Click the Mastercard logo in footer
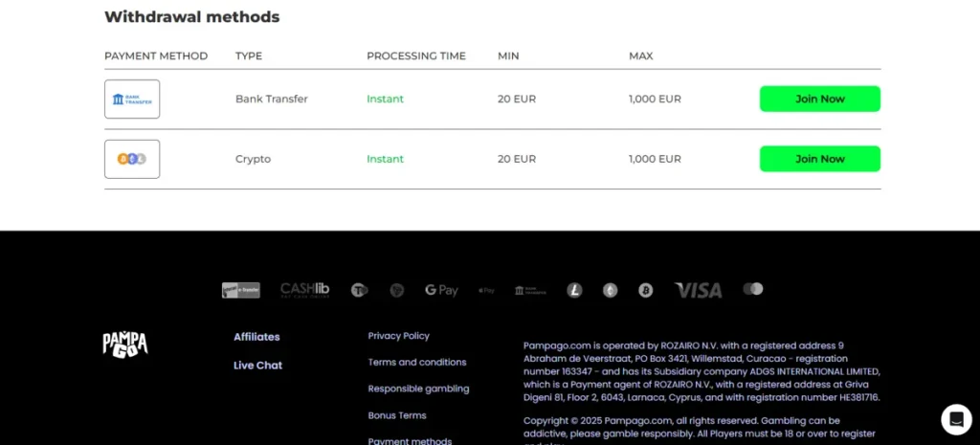This screenshot has height=445, width=980. coord(753,289)
